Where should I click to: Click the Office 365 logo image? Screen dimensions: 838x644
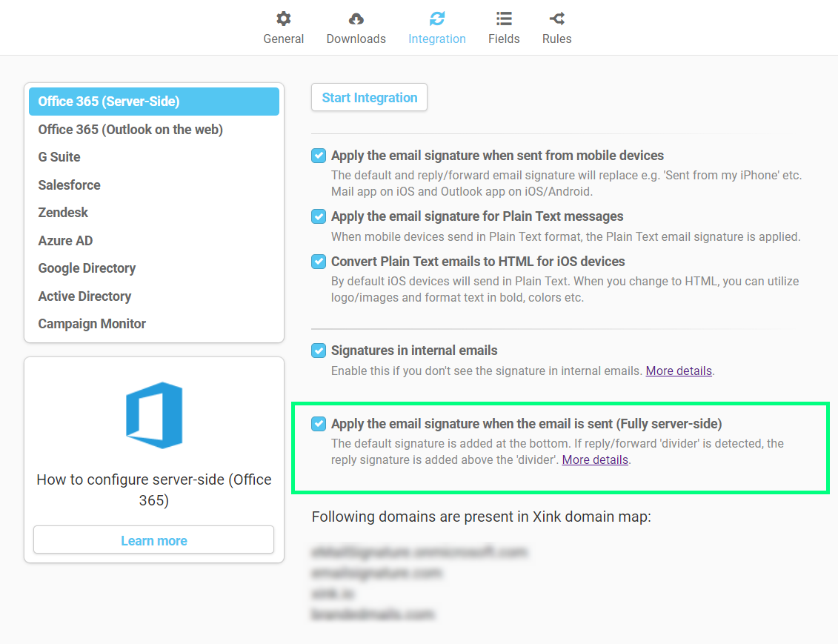(154, 415)
